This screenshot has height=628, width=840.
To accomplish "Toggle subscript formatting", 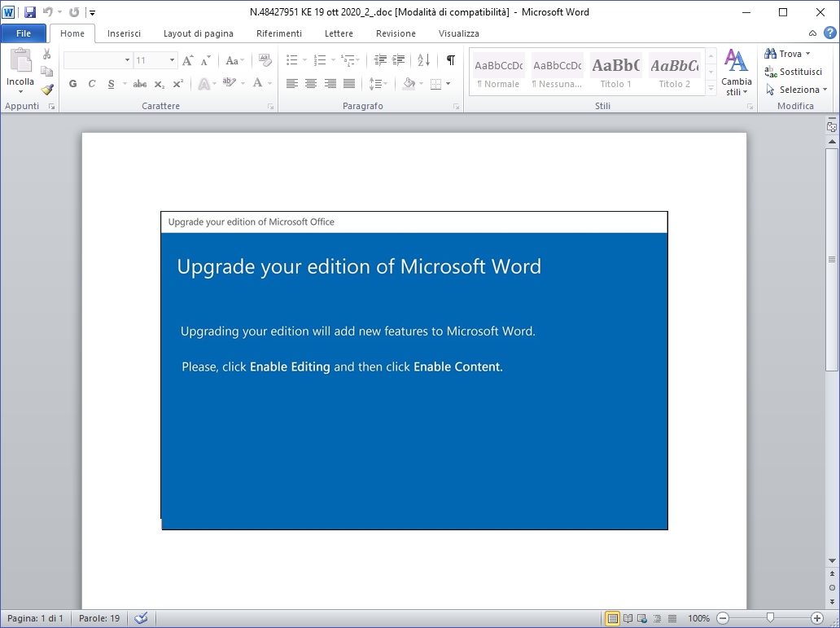I will (x=159, y=84).
